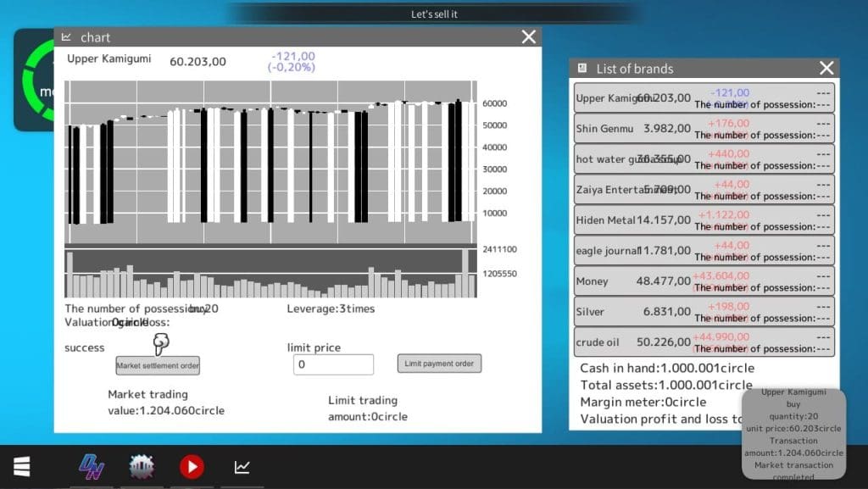Launch the DN logo app icon

92,466
